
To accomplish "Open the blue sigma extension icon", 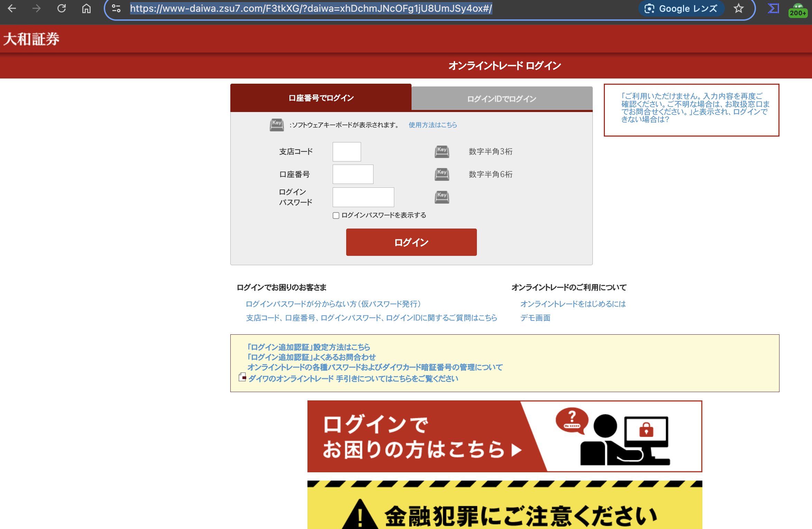I will [x=773, y=9].
